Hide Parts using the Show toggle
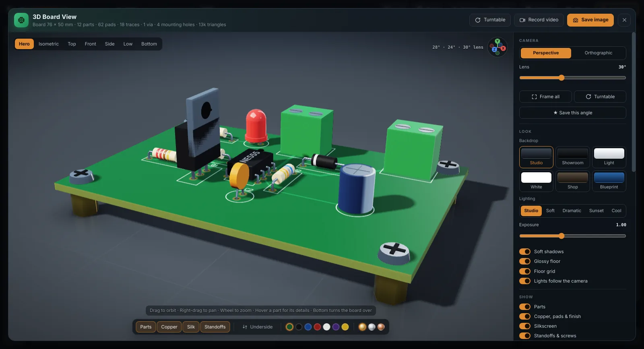644x349 pixels. [x=525, y=307]
